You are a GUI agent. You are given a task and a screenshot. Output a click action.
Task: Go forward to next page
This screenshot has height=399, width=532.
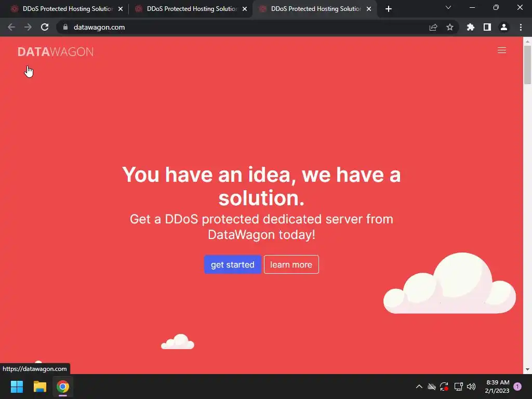[x=28, y=27]
